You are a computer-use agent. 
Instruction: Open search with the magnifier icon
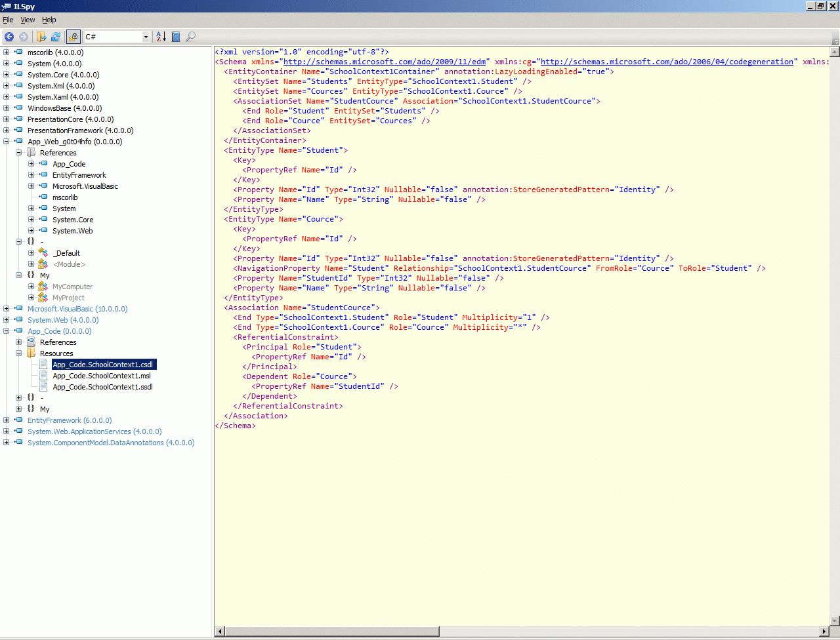tap(190, 37)
